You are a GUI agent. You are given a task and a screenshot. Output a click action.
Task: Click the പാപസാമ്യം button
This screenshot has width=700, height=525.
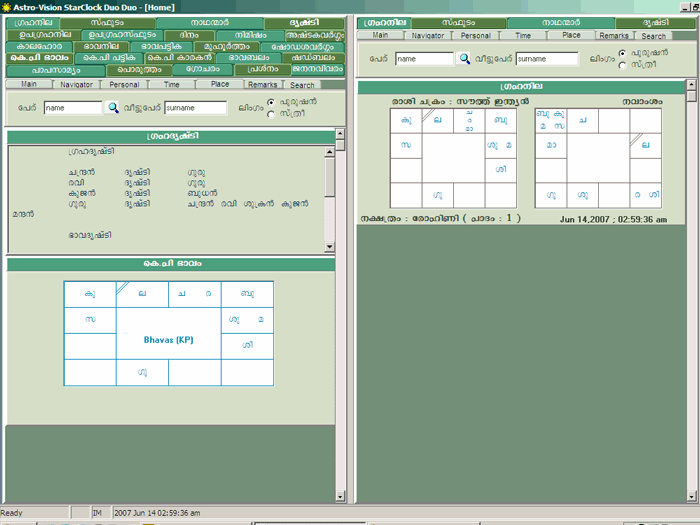point(56,70)
